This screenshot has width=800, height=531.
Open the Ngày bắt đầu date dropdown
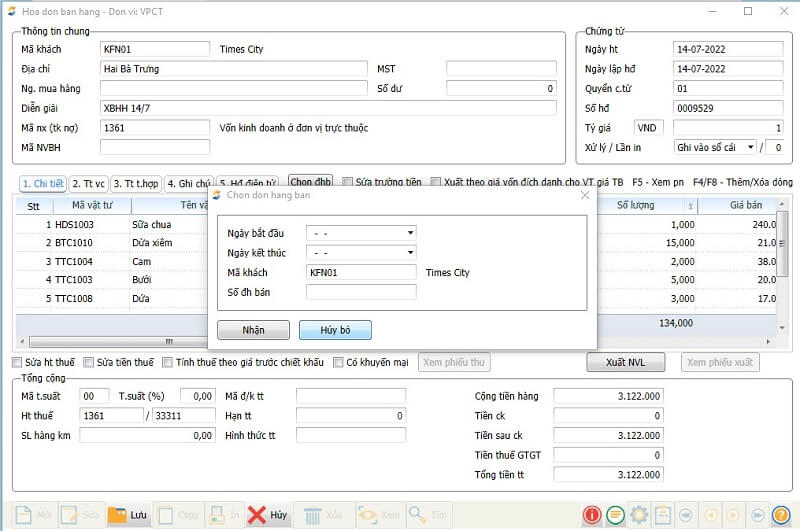click(410, 233)
